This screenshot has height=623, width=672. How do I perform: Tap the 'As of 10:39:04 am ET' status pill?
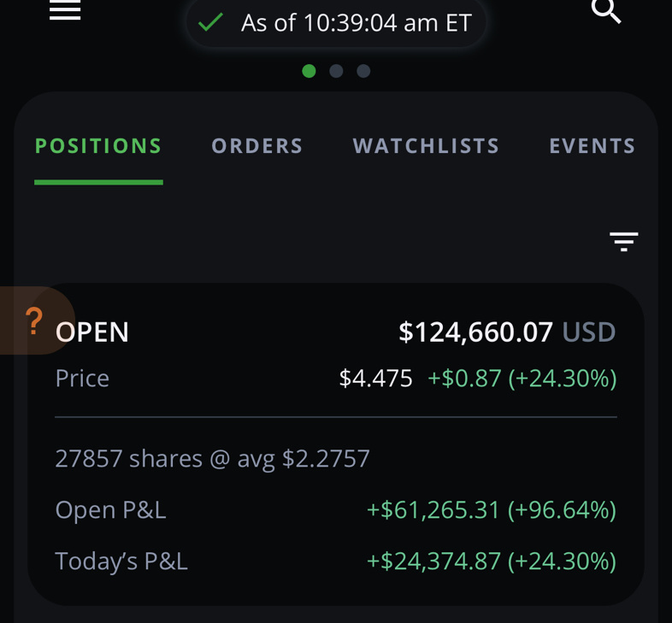point(337,22)
